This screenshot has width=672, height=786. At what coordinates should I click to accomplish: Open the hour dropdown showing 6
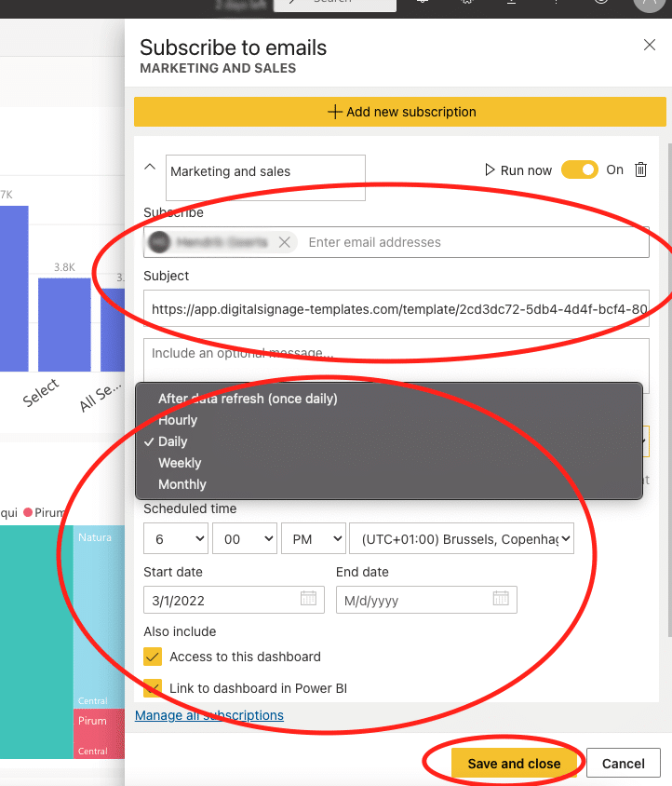pos(176,539)
